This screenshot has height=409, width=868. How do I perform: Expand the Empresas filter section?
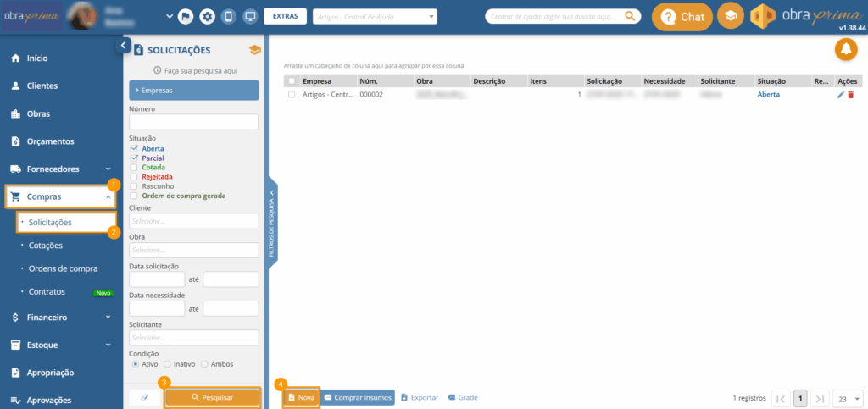(x=193, y=90)
